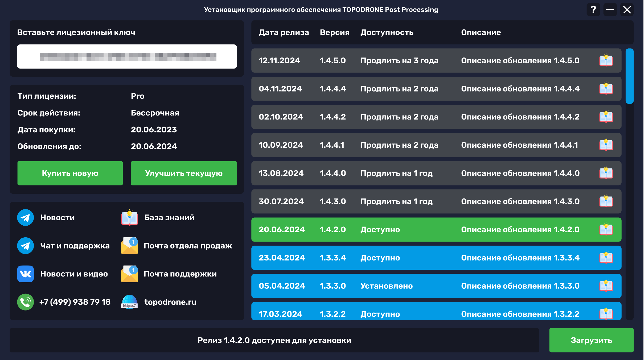Click the phone number +7 (499) 938 79 18
This screenshot has width=644, height=360.
pyautogui.click(x=75, y=302)
